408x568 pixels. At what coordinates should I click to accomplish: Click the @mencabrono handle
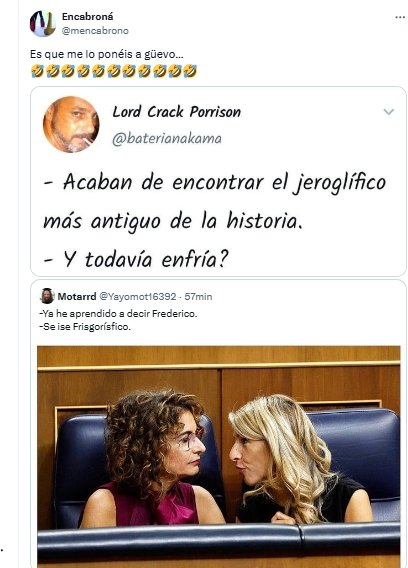coord(95,31)
